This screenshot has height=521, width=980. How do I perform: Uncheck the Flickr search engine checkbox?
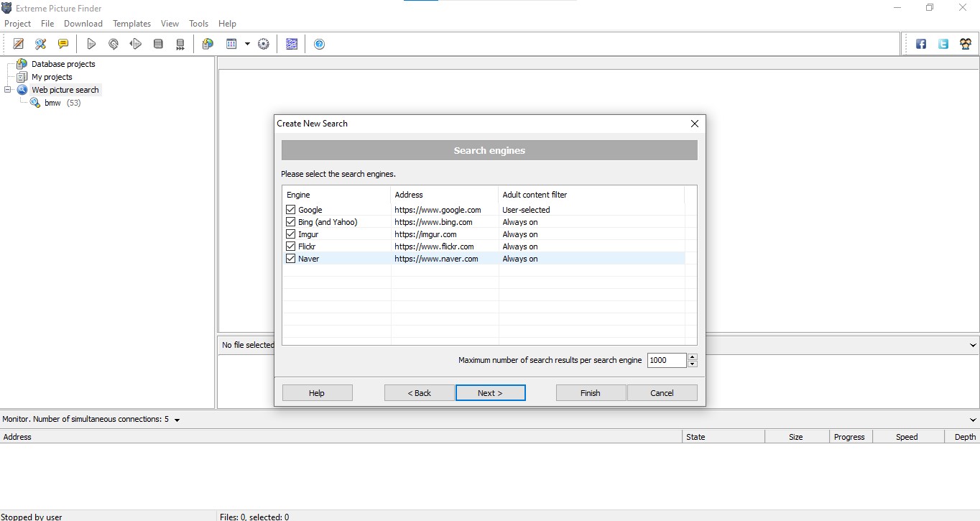click(x=291, y=246)
